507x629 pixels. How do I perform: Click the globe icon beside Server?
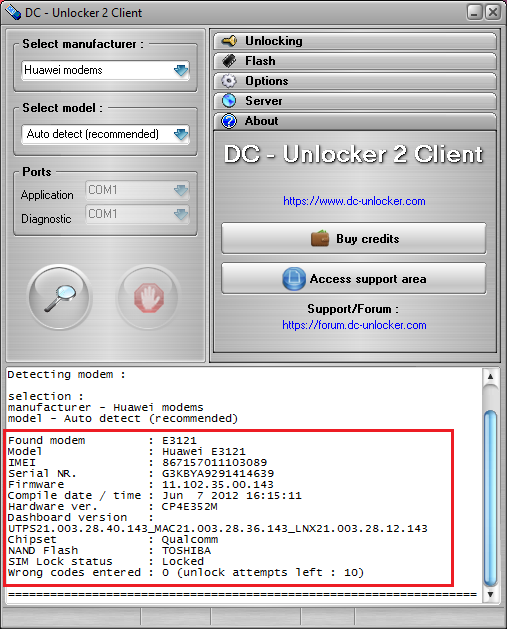[x=229, y=101]
